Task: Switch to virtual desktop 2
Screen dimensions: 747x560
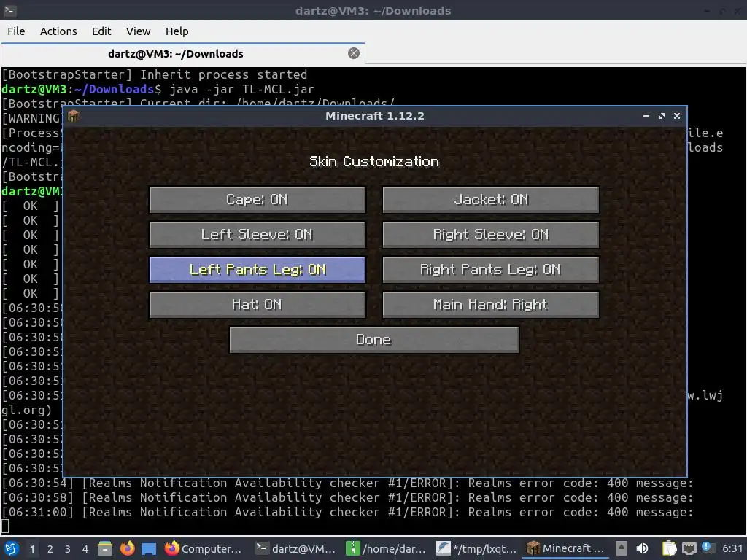Action: pos(50,549)
